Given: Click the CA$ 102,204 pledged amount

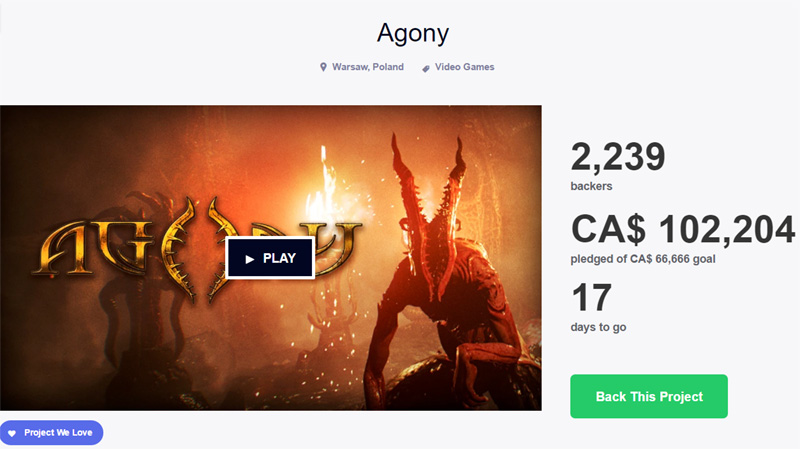Looking at the screenshot, I should point(683,229).
